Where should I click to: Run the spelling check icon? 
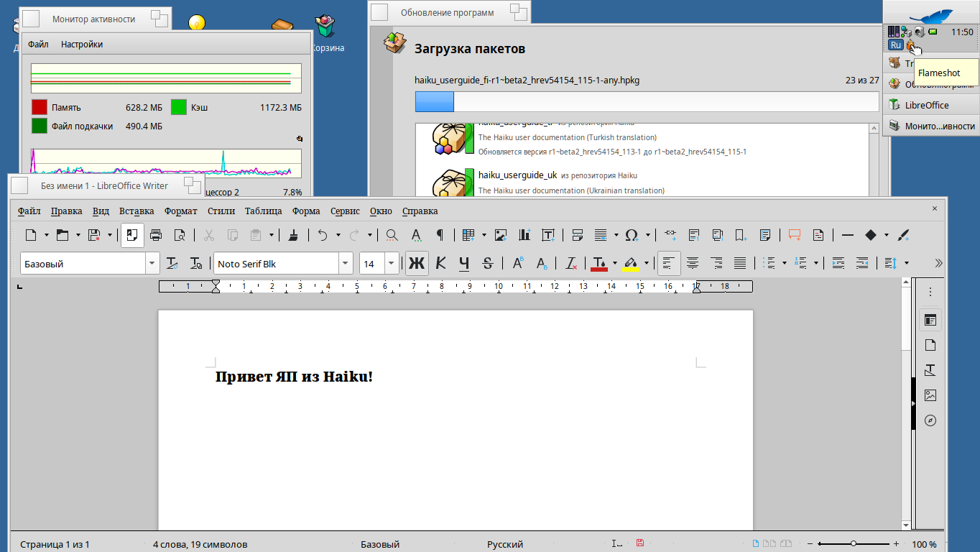(x=416, y=235)
